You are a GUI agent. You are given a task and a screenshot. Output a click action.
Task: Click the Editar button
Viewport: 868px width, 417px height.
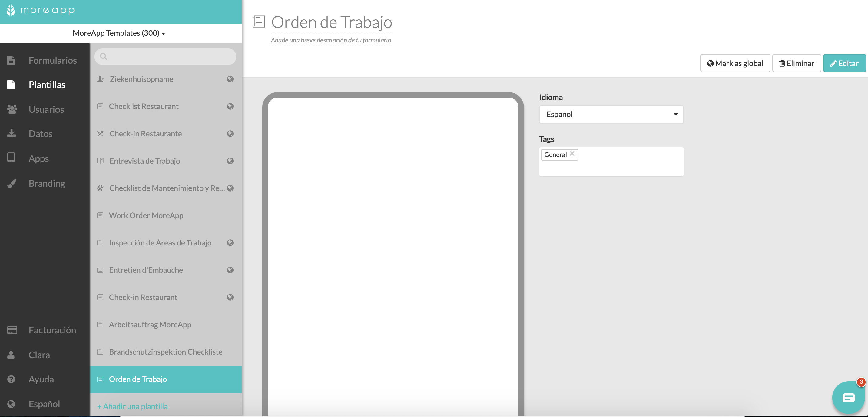(843, 62)
